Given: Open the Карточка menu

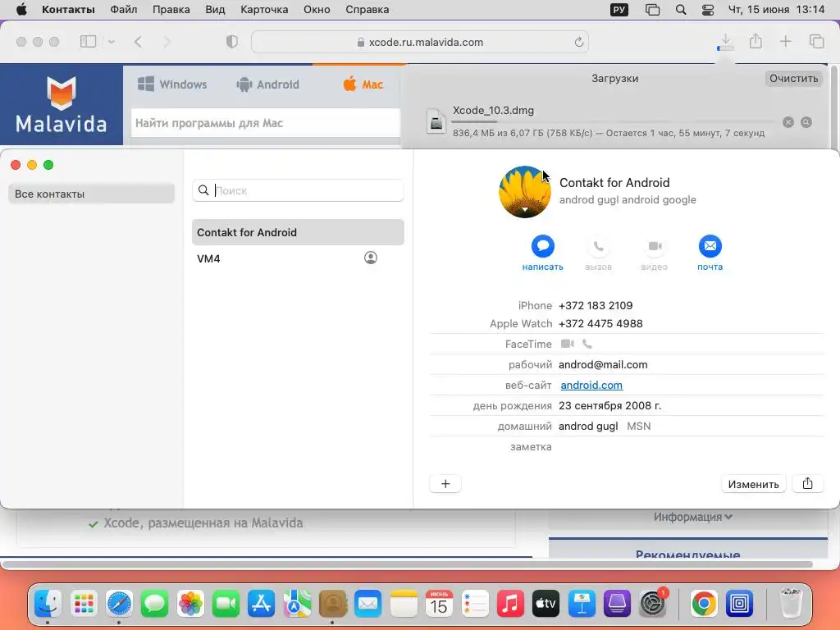Looking at the screenshot, I should pos(264,10).
